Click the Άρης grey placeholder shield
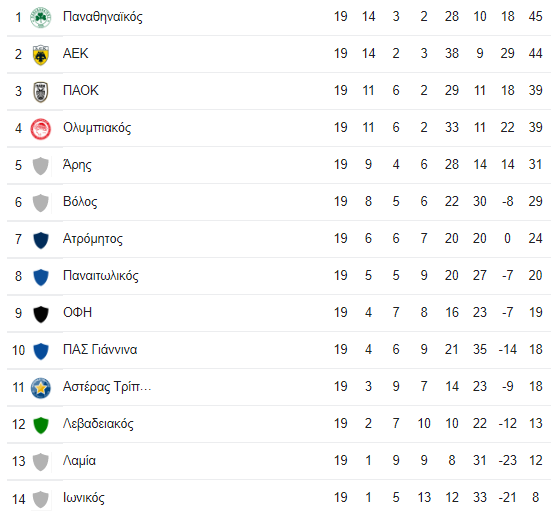This screenshot has height=517, width=551. pyautogui.click(x=41, y=166)
